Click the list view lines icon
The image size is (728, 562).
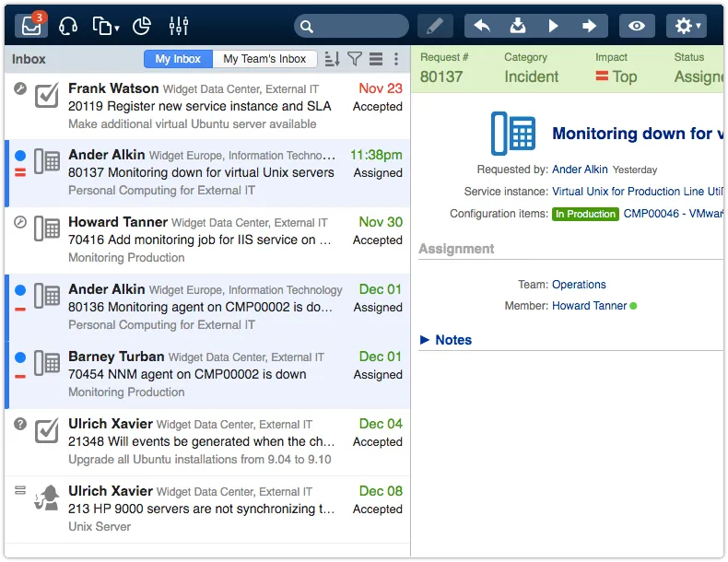point(376,59)
